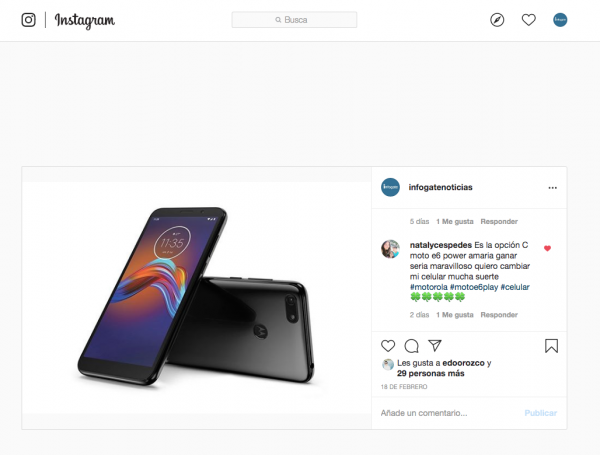This screenshot has height=455, width=600.
Task: Click the #motorola hashtag
Action: pos(428,287)
